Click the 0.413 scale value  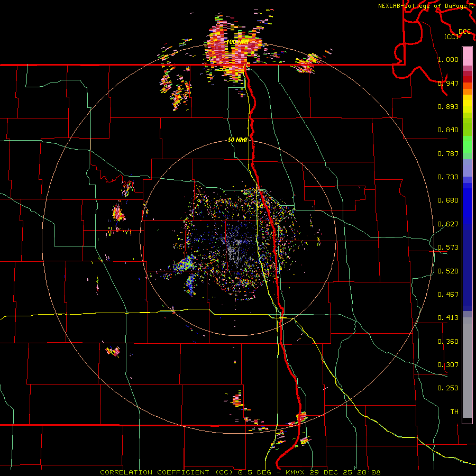point(448,318)
